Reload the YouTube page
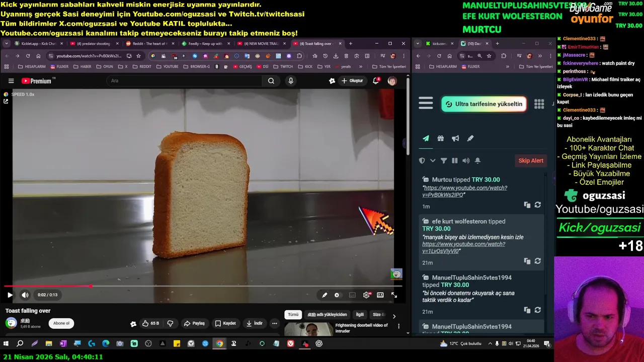 pos(28,56)
